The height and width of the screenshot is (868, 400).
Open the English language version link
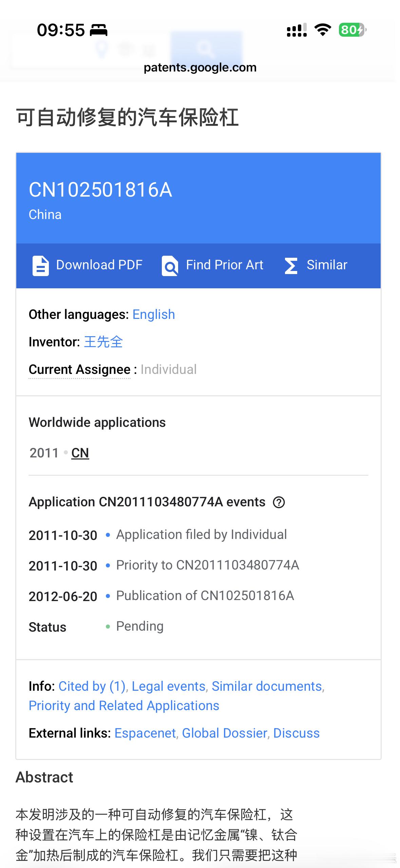[x=154, y=314]
